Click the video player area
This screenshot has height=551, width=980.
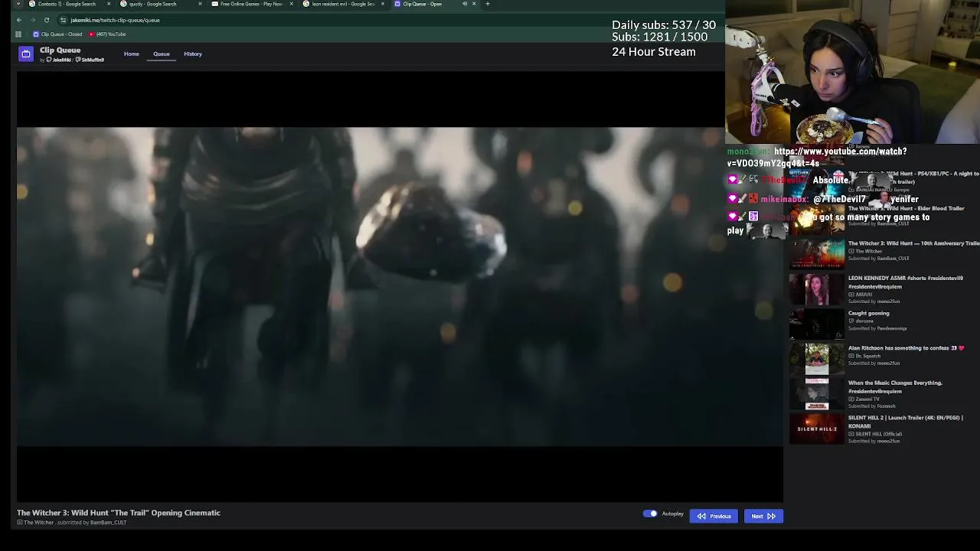pyautogui.click(x=400, y=286)
